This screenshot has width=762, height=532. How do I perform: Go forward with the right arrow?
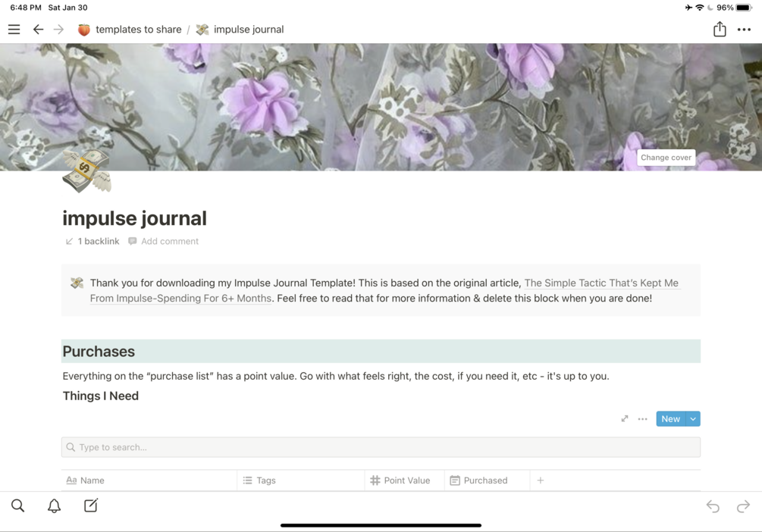(x=59, y=30)
